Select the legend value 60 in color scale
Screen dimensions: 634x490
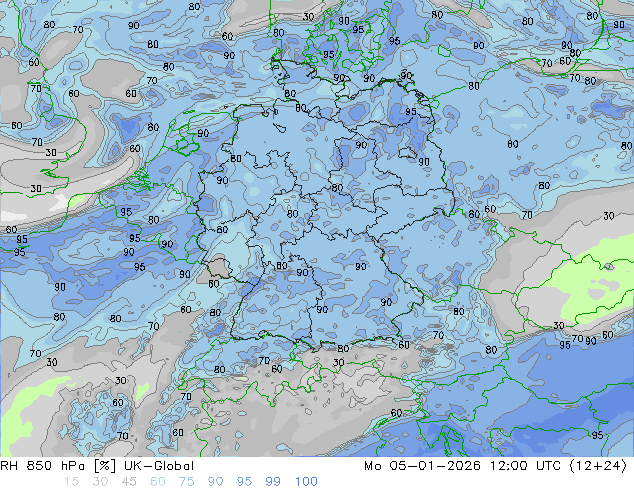point(158,482)
